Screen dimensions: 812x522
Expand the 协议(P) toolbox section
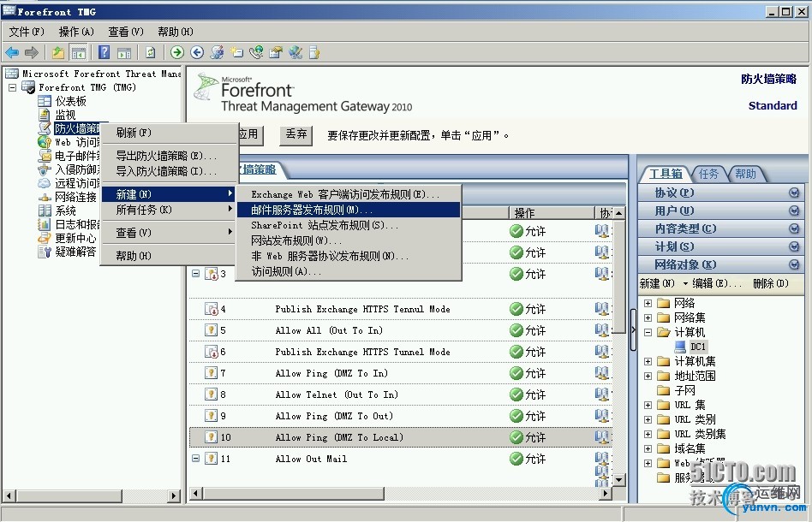point(794,193)
